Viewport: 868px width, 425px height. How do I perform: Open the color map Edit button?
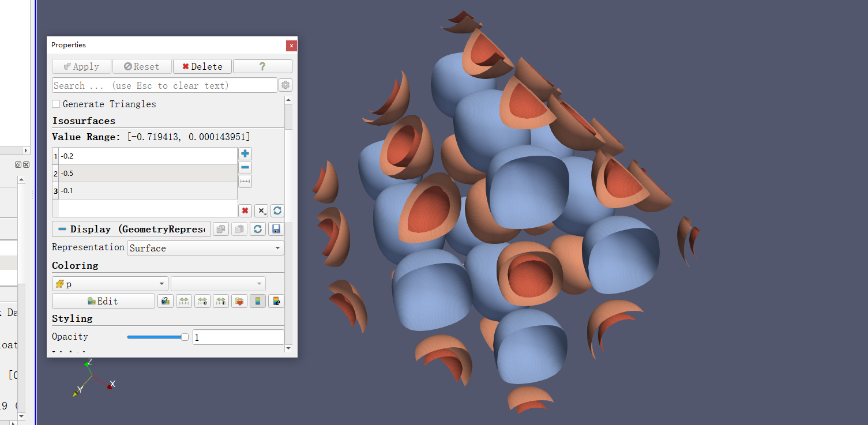(x=103, y=301)
